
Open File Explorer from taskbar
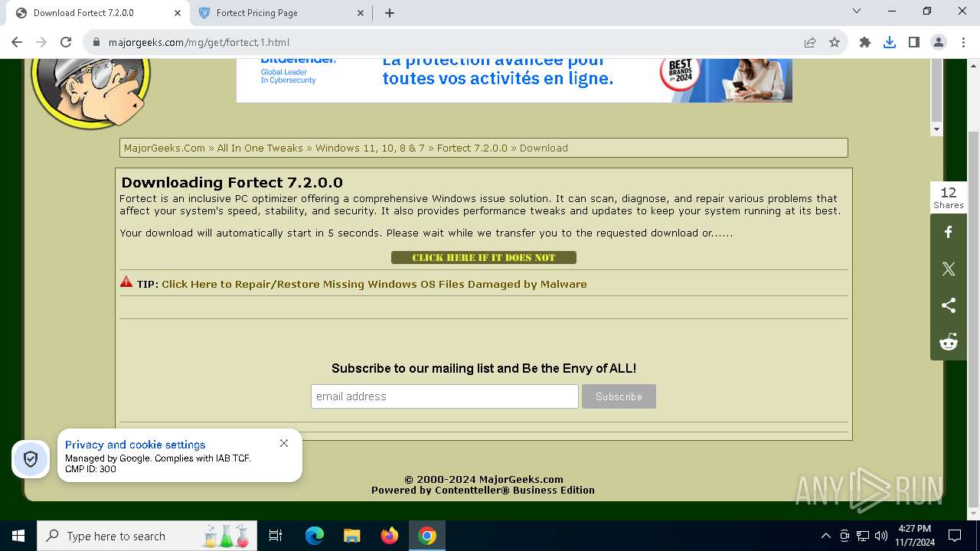click(x=352, y=536)
